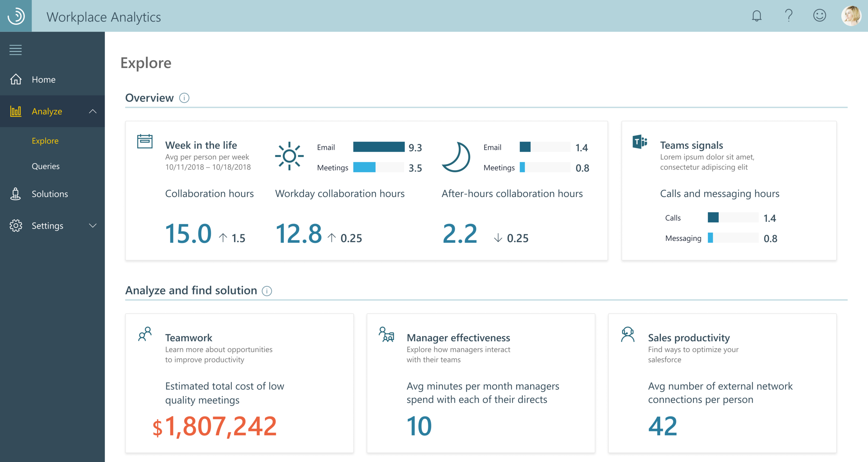Open help question mark icon
The height and width of the screenshot is (462, 868).
[788, 16]
